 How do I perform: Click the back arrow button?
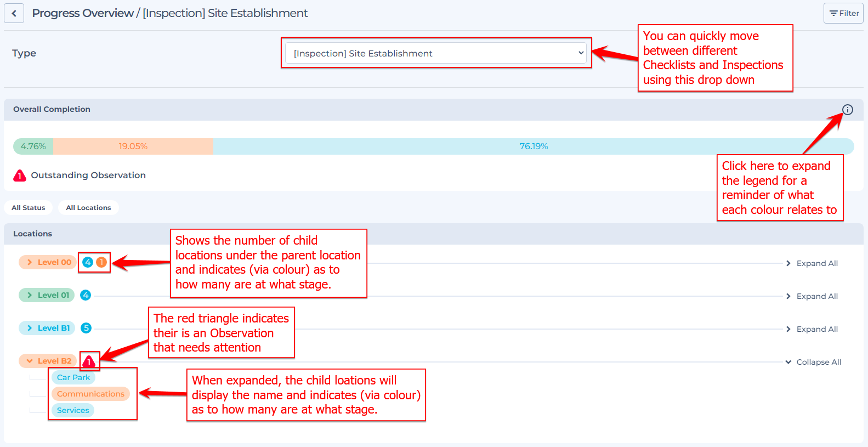click(x=14, y=13)
